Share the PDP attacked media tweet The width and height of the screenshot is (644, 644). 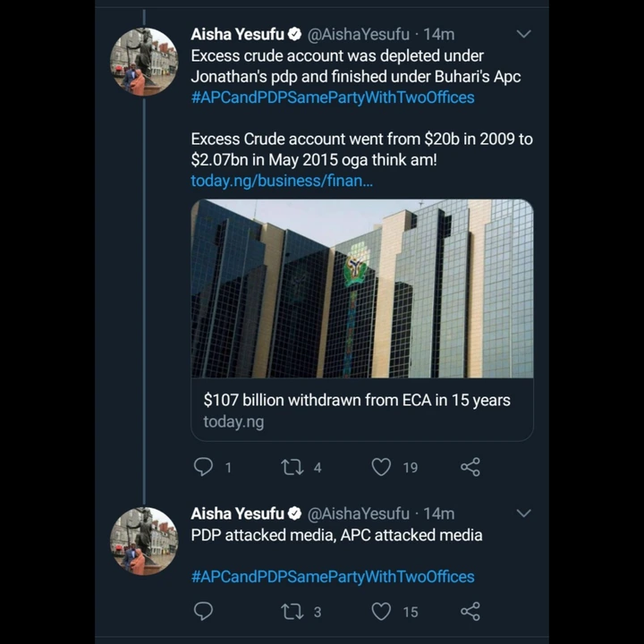470,612
